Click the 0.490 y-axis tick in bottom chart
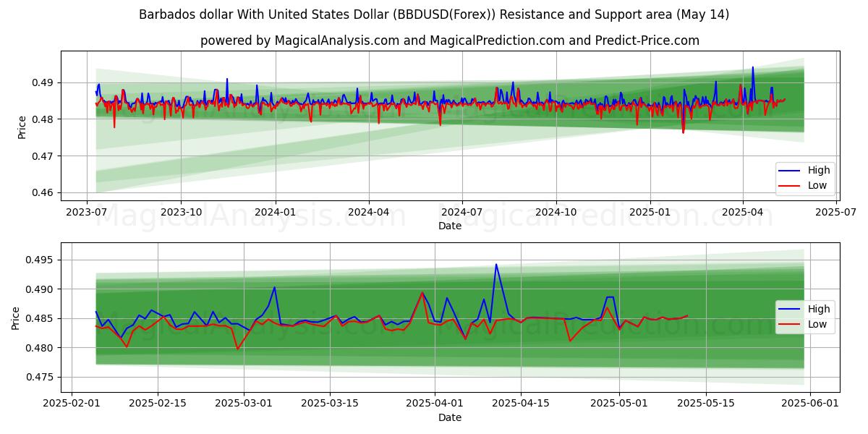The image size is (868, 434). click(41, 289)
